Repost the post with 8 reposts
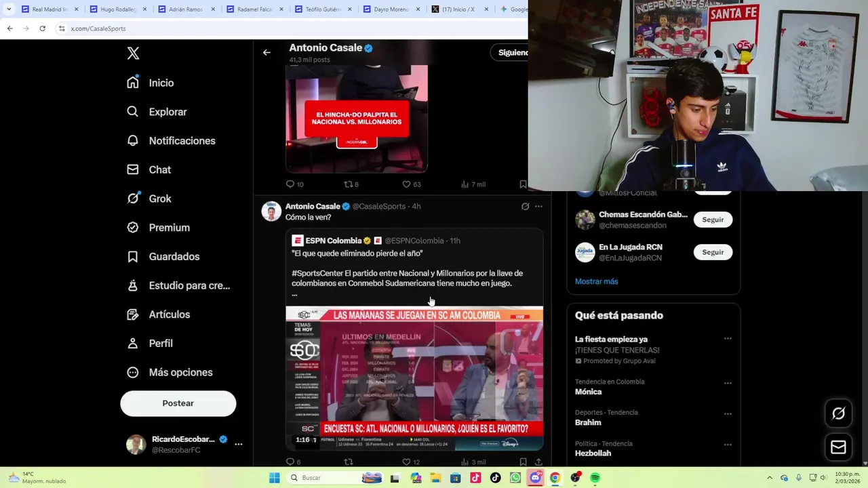The width and height of the screenshot is (868, 488). 351,184
